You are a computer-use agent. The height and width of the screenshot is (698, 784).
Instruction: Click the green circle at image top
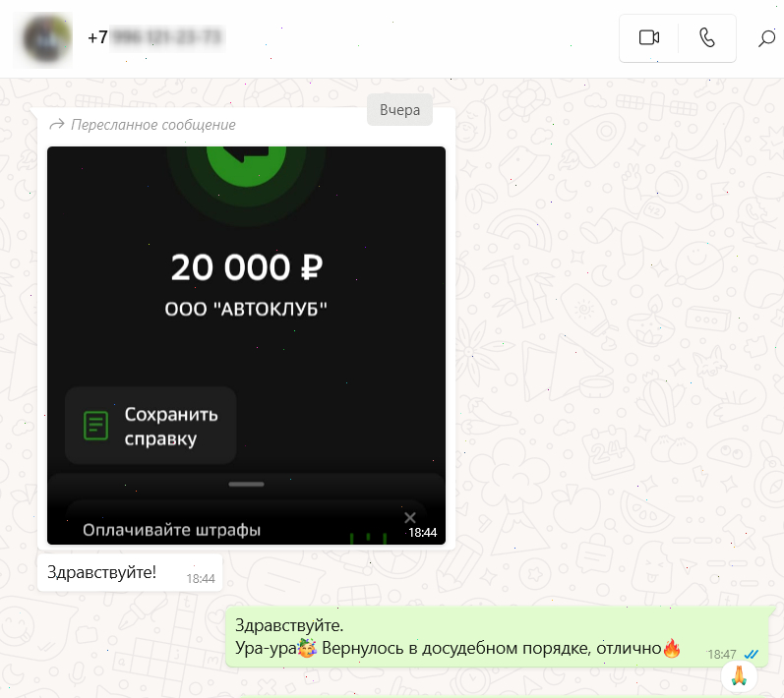[246, 166]
